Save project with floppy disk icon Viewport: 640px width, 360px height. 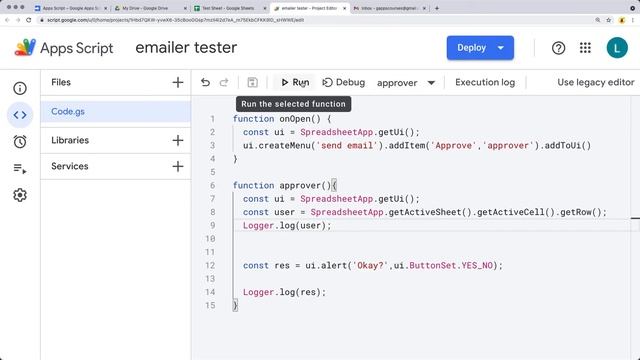coord(252,82)
